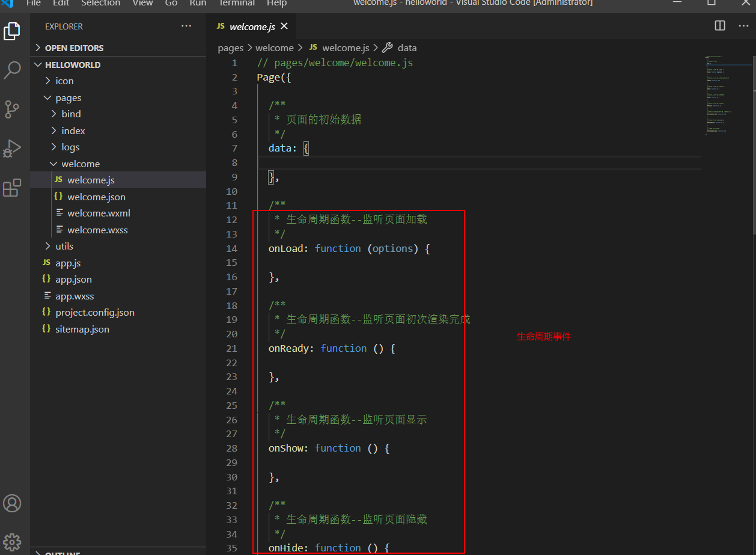
Task: Expand the logs folder
Action: coord(118,147)
